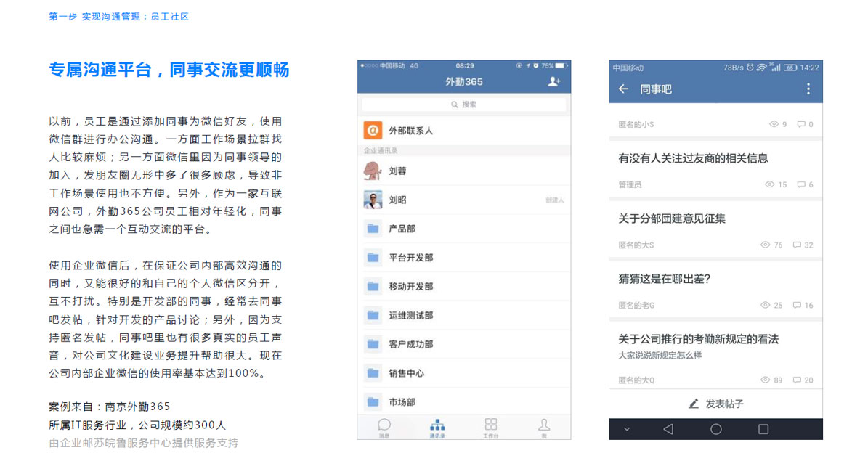The width and height of the screenshot is (868, 461).
Task: Tap the 发表帖子 button
Action: pos(715,404)
